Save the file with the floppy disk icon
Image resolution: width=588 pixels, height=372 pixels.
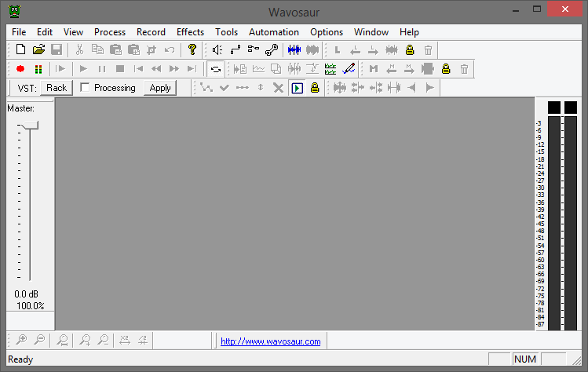57,50
